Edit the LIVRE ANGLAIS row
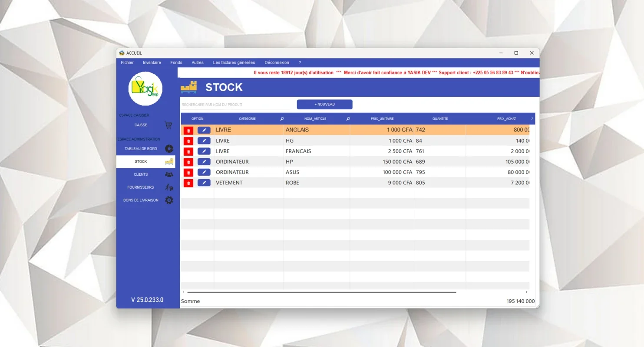The width and height of the screenshot is (644, 347). [x=204, y=130]
